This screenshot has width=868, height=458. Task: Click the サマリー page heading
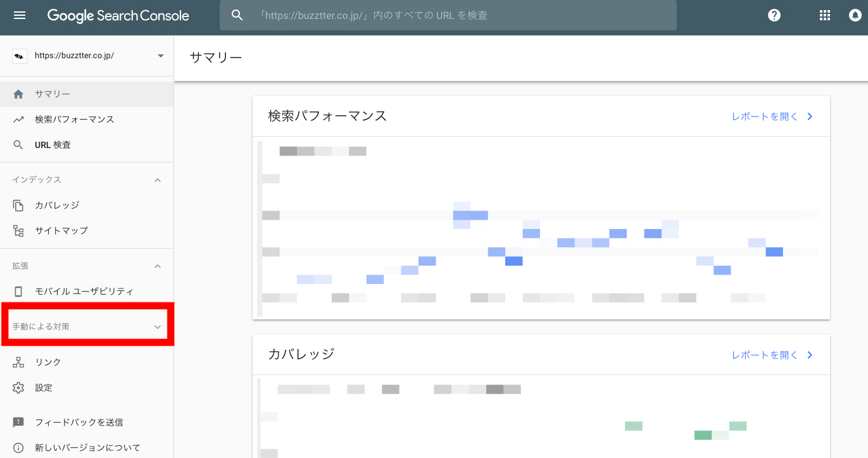point(216,58)
